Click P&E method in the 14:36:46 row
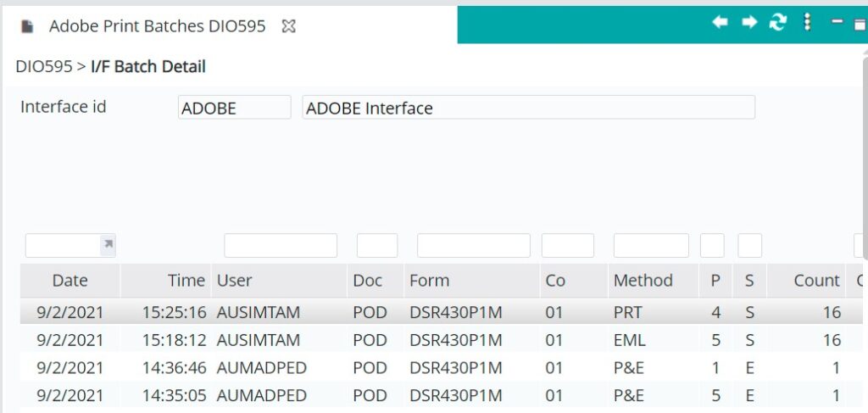The image size is (868, 413). pos(628,368)
